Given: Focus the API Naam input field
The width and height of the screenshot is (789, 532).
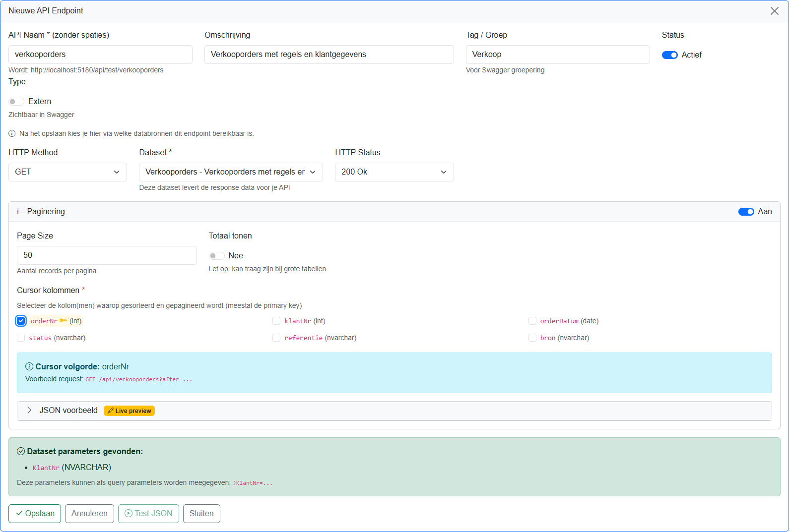Looking at the screenshot, I should 100,55.
